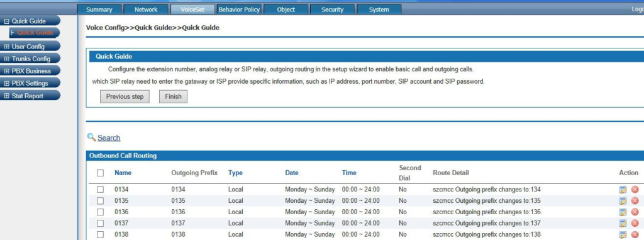Edit the 0138 outbound route

pyautogui.click(x=623, y=235)
